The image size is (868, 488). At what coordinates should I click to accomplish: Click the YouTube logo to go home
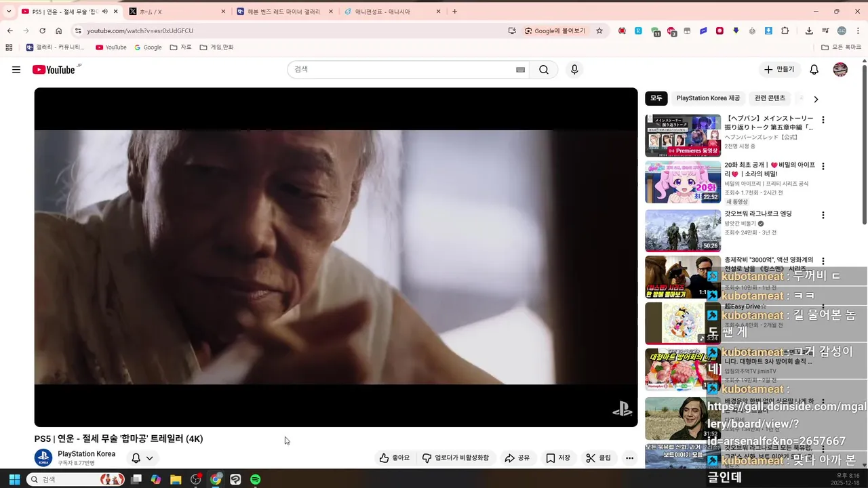pyautogui.click(x=54, y=70)
